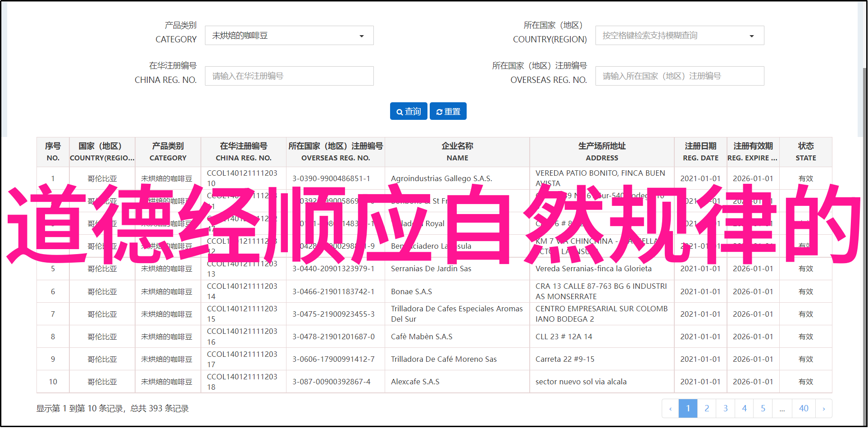
Task: Select company name Cafè Mabèn S.A.S
Action: click(x=422, y=337)
